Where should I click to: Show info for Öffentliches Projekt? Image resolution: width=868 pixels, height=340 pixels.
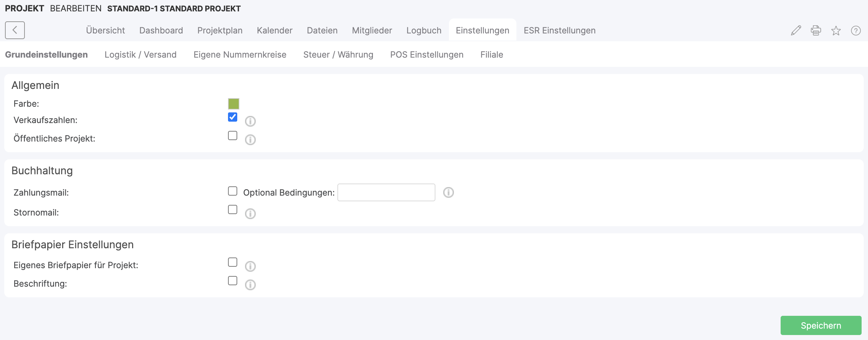pyautogui.click(x=250, y=140)
